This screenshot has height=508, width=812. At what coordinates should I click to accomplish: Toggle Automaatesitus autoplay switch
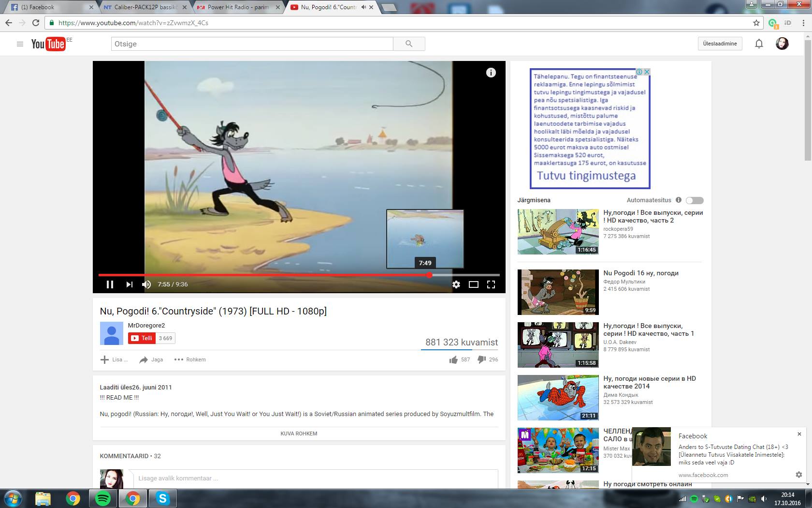pyautogui.click(x=695, y=200)
